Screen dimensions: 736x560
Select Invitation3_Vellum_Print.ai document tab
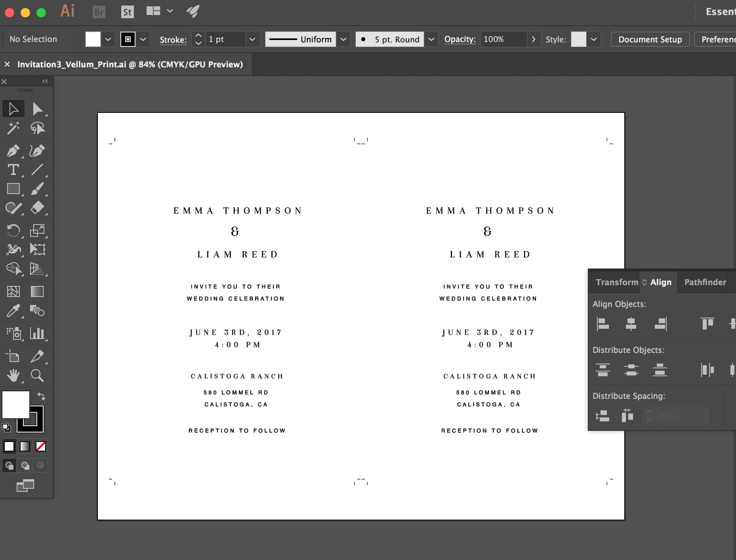click(x=130, y=64)
